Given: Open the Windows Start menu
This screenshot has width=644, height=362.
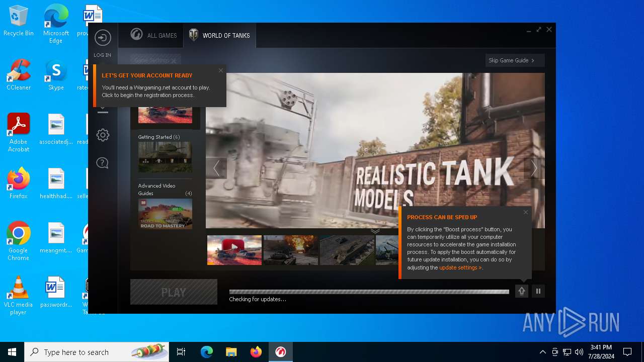Looking at the screenshot, I should point(12,352).
